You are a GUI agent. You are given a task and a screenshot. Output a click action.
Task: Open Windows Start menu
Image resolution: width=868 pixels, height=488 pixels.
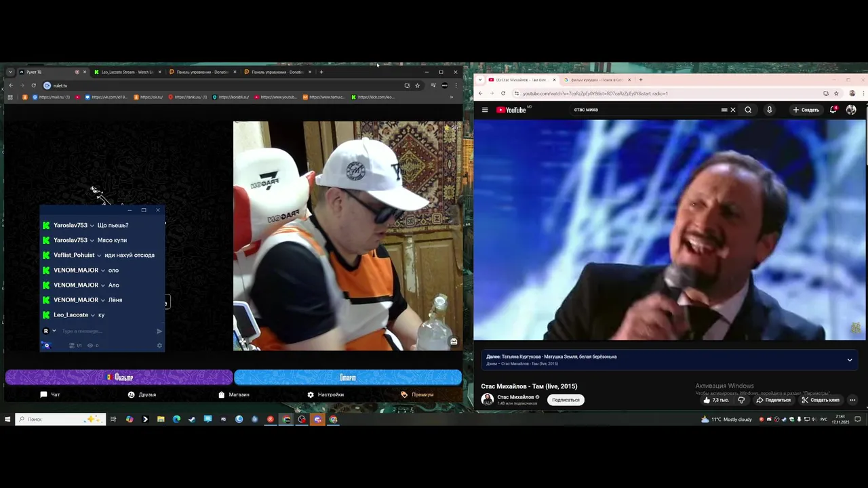click(x=7, y=420)
